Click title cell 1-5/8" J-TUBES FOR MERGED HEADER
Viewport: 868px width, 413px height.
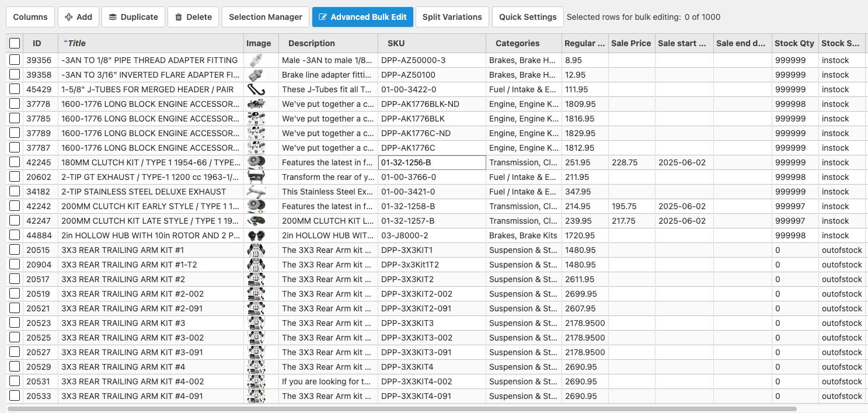[151, 89]
